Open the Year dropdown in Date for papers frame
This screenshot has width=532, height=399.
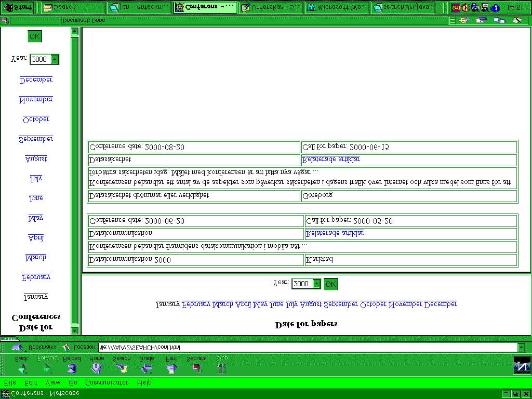pos(316,284)
